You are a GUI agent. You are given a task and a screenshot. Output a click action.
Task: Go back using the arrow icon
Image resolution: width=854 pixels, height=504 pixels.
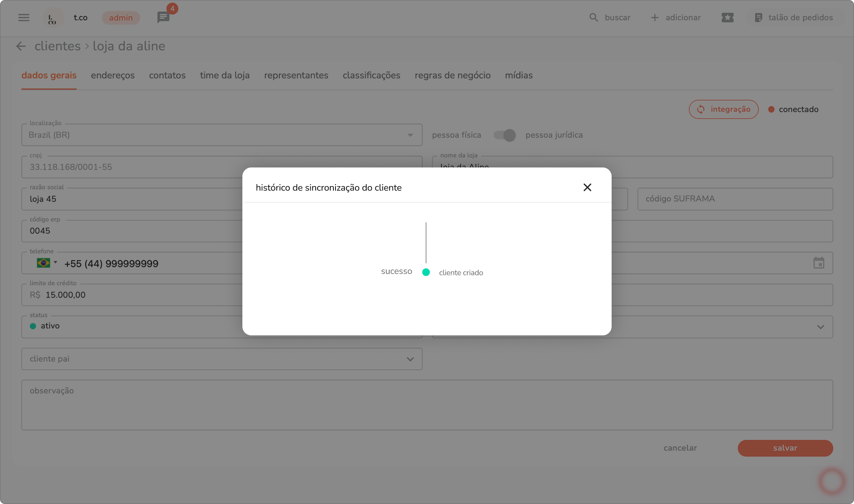(21, 46)
